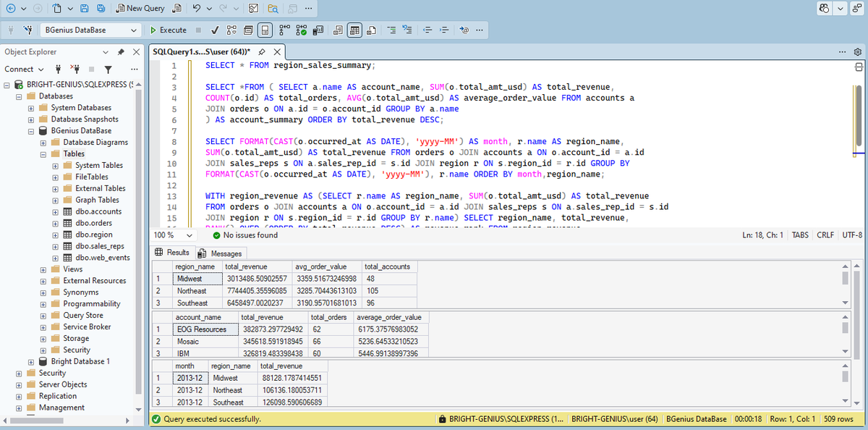The image size is (868, 430).
Task: Execute the current SQL query
Action: click(168, 30)
